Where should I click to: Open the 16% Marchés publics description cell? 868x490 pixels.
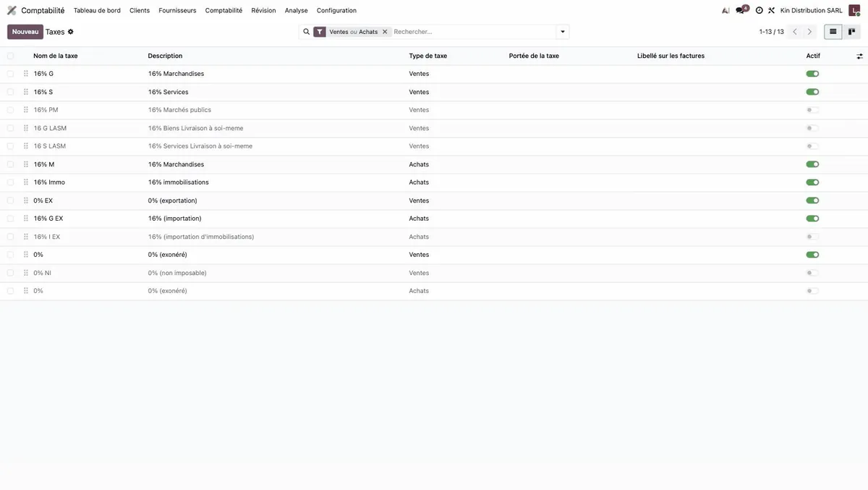(179, 110)
